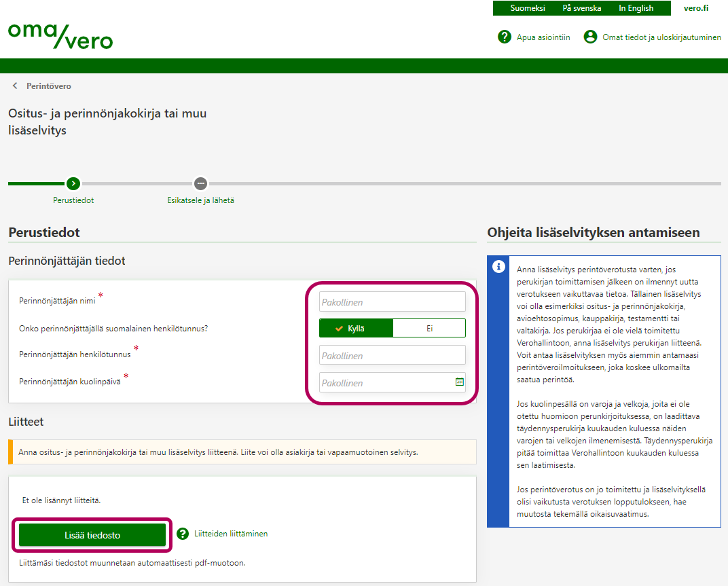The width and height of the screenshot is (728, 586).
Task: Go back using the Perintövero chevron
Action: click(x=16, y=86)
